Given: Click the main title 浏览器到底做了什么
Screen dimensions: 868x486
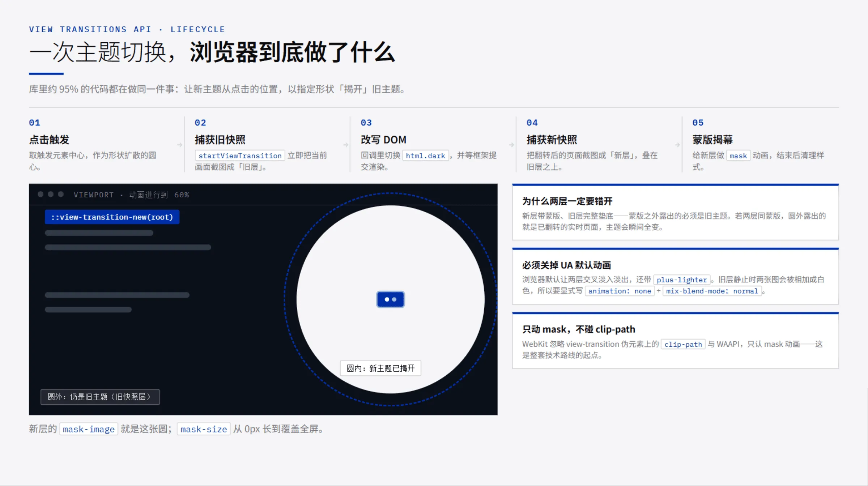Looking at the screenshot, I should pos(292,52).
